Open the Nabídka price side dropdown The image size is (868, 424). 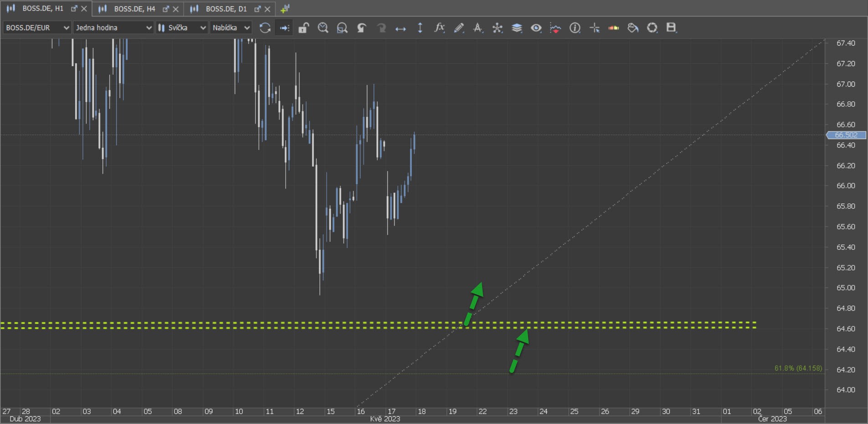[231, 28]
